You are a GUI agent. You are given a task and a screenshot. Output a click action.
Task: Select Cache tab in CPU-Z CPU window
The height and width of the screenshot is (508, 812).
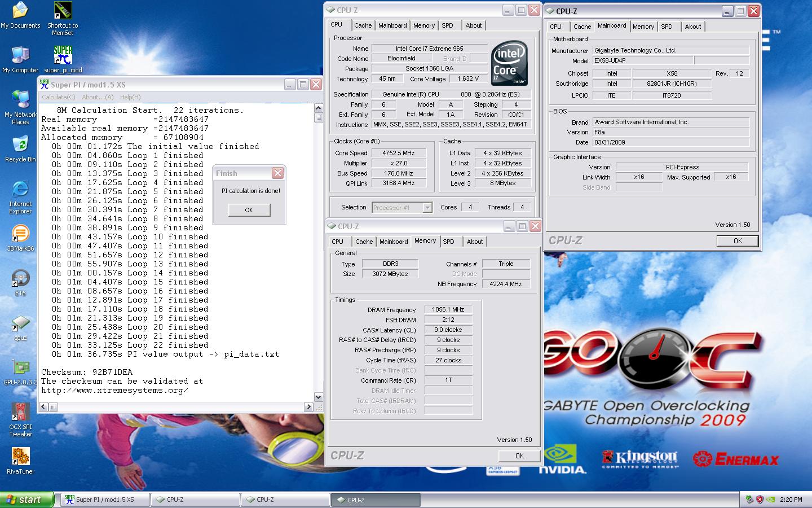point(363,25)
